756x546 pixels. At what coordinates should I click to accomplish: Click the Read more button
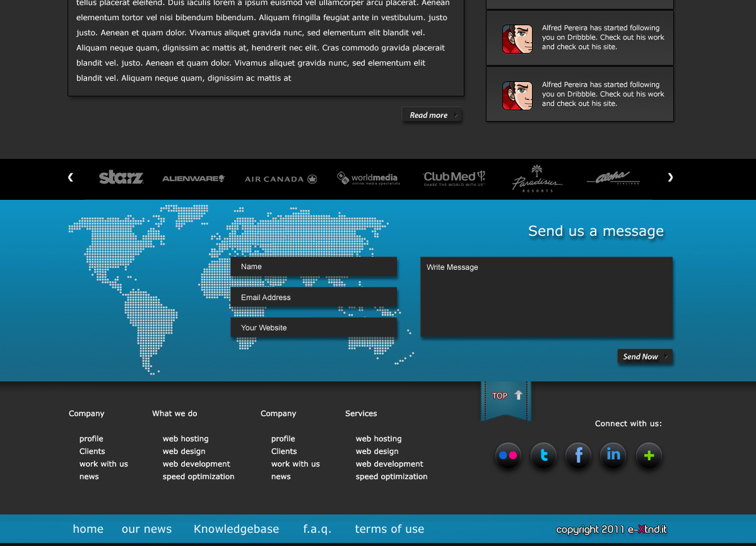[432, 115]
